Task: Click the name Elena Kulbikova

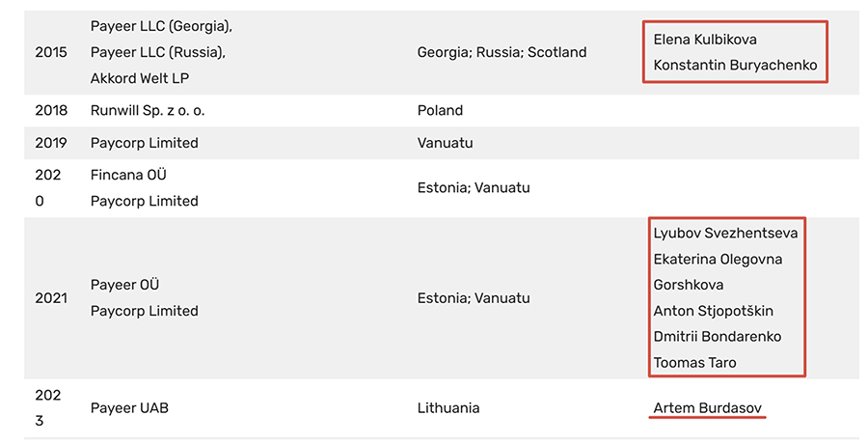Action: click(705, 40)
